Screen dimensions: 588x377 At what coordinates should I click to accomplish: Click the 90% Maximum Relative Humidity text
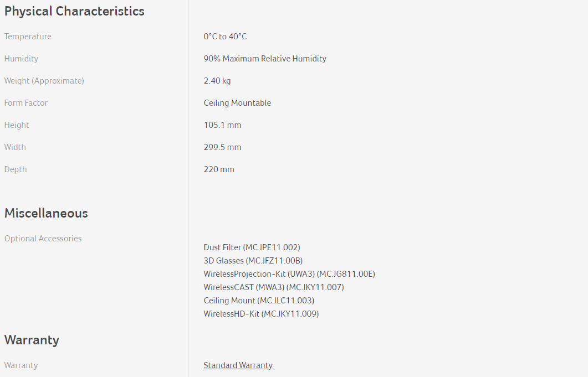pos(265,59)
